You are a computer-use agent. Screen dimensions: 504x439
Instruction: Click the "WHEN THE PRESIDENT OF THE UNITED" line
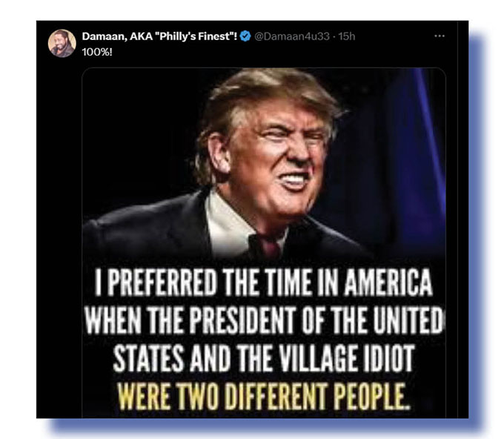coord(264,320)
